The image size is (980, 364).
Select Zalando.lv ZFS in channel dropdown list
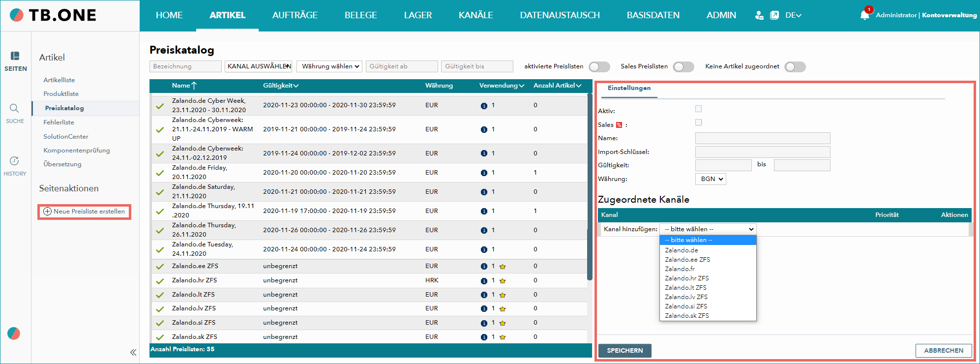pyautogui.click(x=686, y=297)
